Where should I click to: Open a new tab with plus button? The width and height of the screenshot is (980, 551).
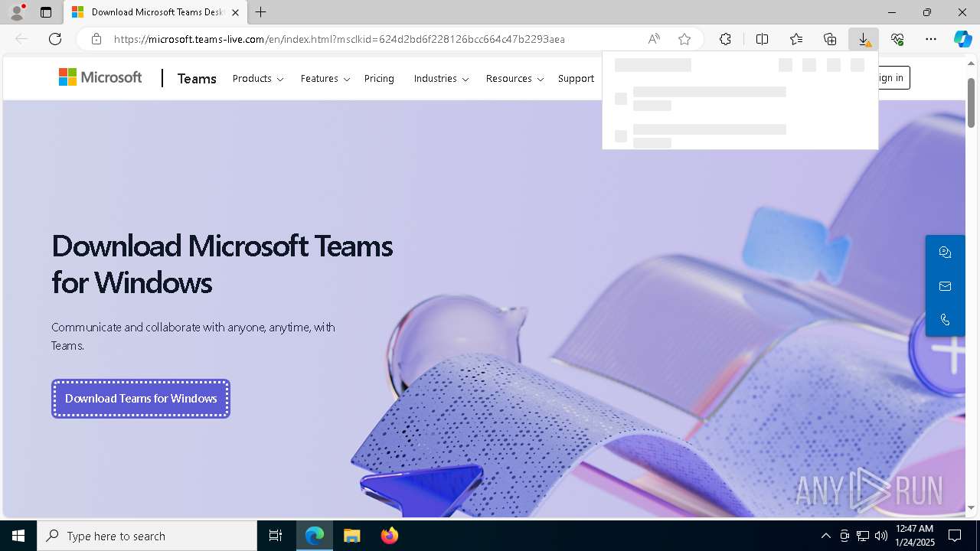click(261, 12)
